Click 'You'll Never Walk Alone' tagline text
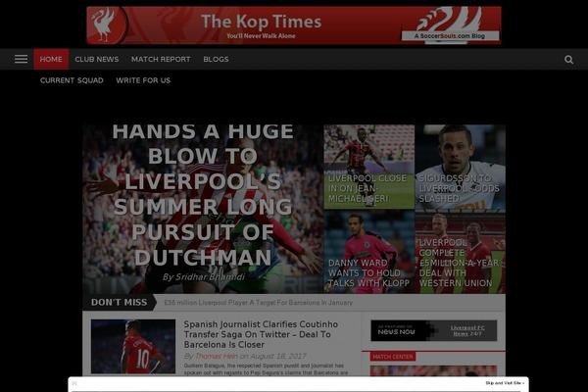 pos(261,36)
